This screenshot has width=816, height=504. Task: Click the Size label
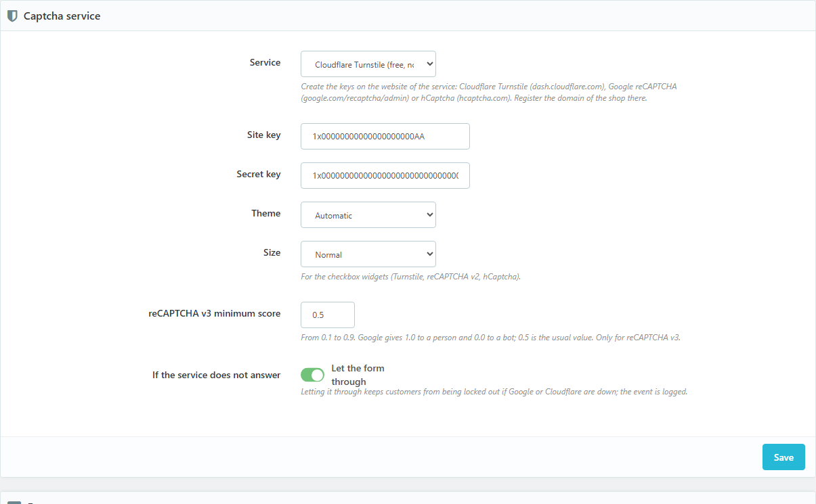[x=272, y=252]
